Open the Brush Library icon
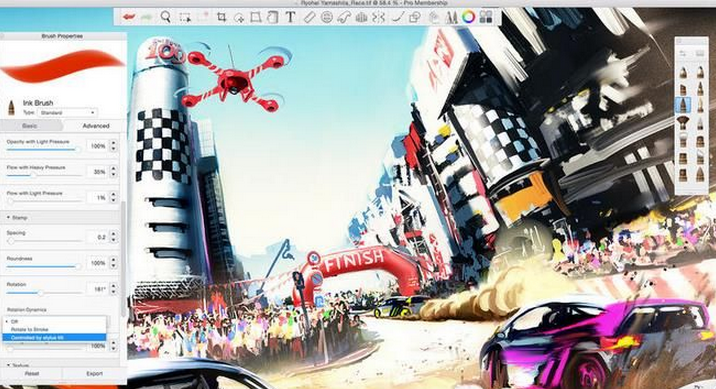716x389 pixels. (451, 17)
